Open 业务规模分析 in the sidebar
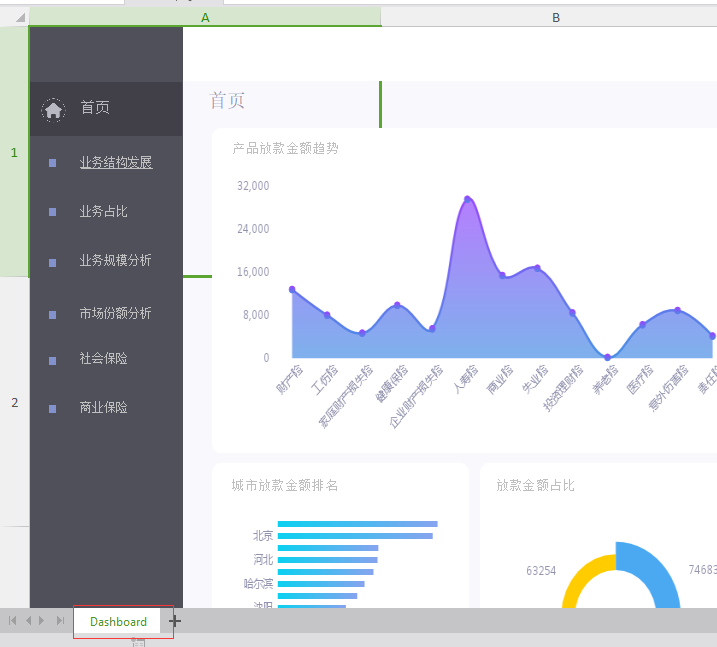 click(x=116, y=261)
